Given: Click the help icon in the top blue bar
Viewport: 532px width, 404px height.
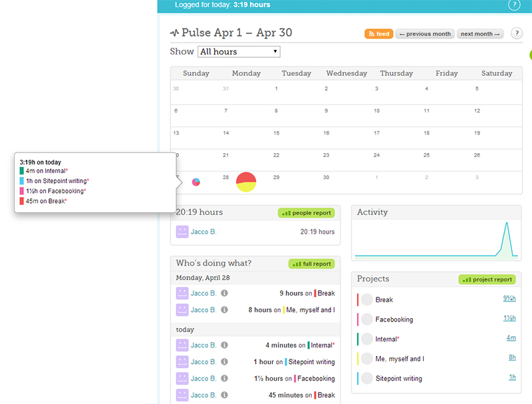Looking at the screenshot, I should [x=514, y=5].
